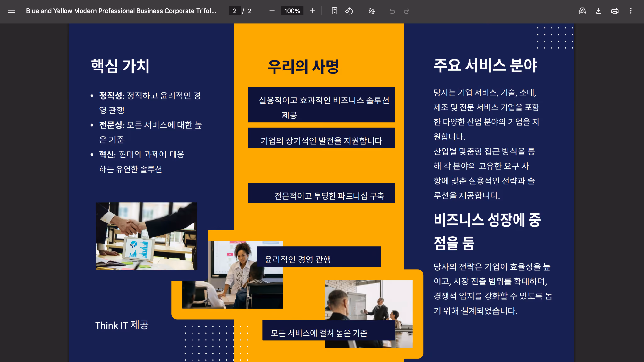This screenshot has width=644, height=362.
Task: Toggle fit to page view
Action: 335,11
